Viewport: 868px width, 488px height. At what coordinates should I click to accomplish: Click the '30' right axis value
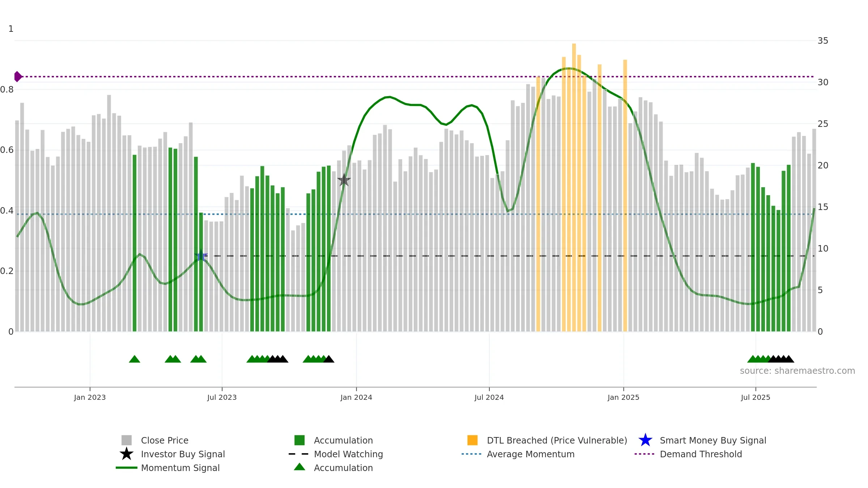pyautogui.click(x=823, y=82)
